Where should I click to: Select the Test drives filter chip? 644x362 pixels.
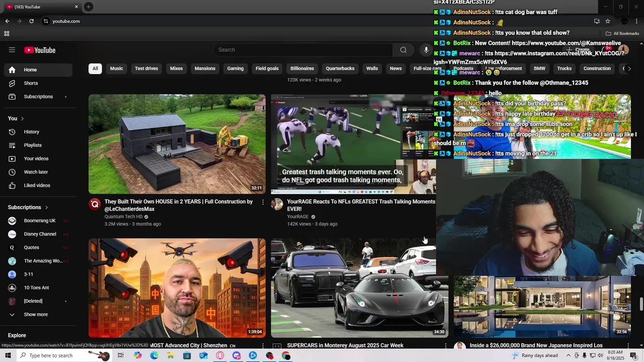coord(146,68)
